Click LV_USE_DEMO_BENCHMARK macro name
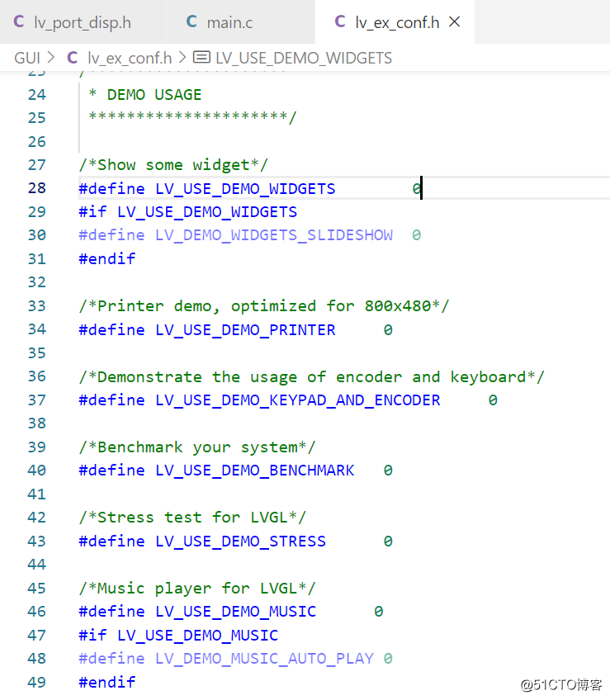Screen dimensions: 610x700 point(254,471)
